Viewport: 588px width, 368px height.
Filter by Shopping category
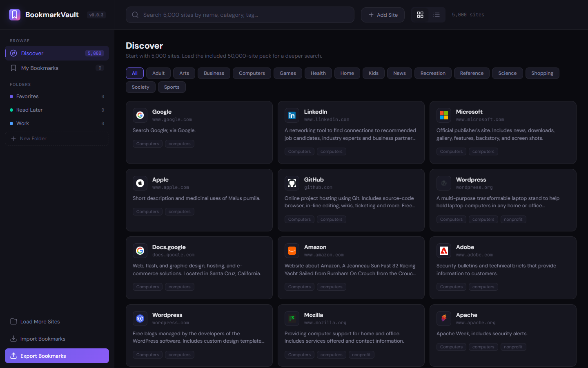[x=542, y=73]
